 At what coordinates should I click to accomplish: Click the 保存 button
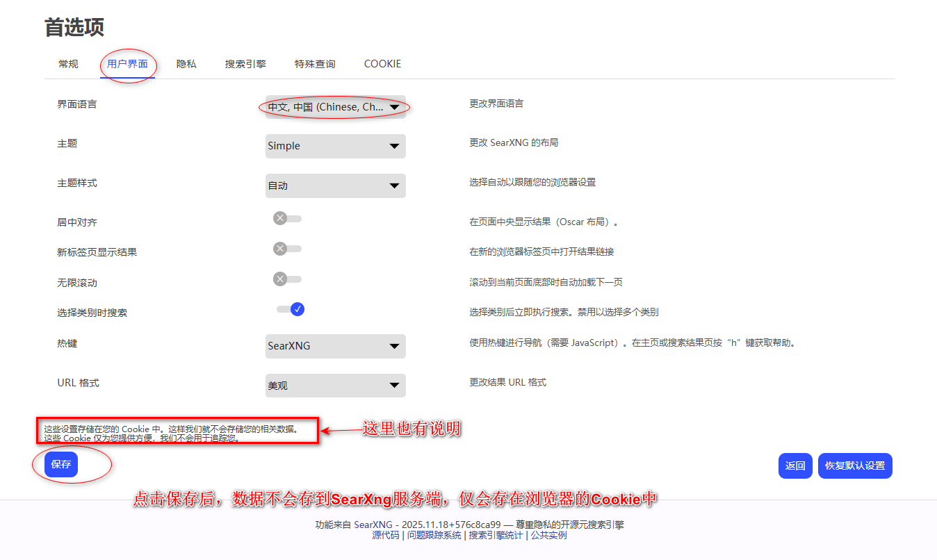[x=61, y=465]
